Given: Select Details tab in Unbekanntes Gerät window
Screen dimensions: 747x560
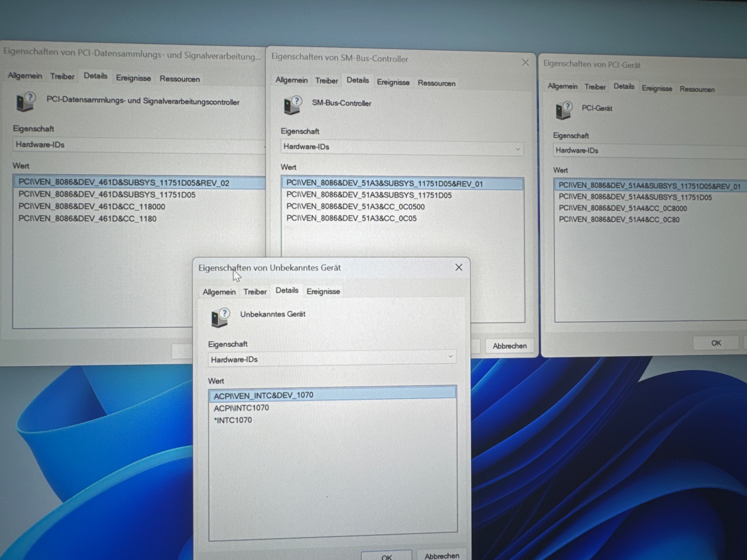Looking at the screenshot, I should click(287, 291).
